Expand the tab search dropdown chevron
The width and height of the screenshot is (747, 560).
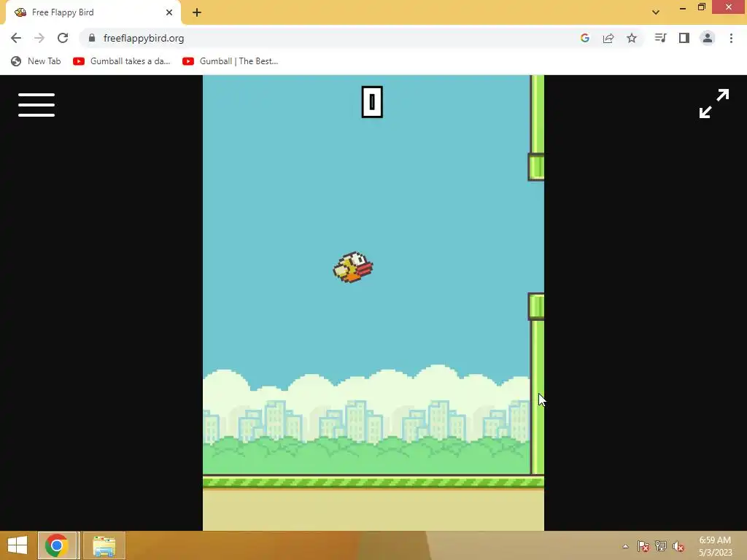coord(656,12)
